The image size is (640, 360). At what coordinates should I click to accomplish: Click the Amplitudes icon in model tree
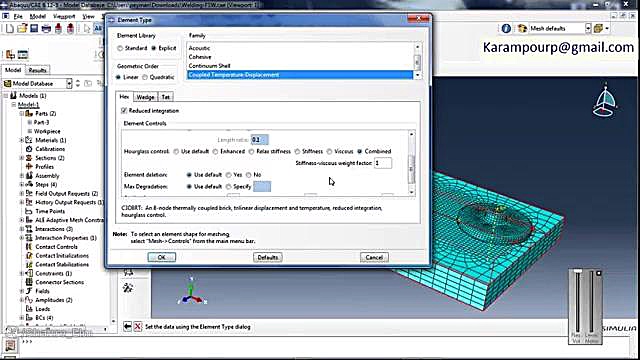[x=29, y=300]
